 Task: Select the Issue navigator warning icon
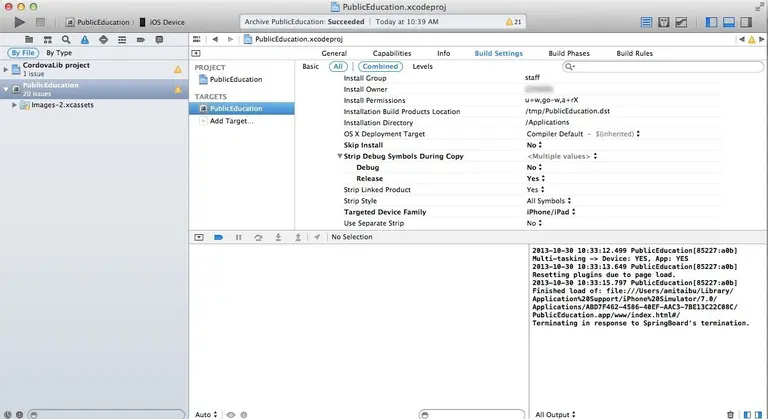85,40
